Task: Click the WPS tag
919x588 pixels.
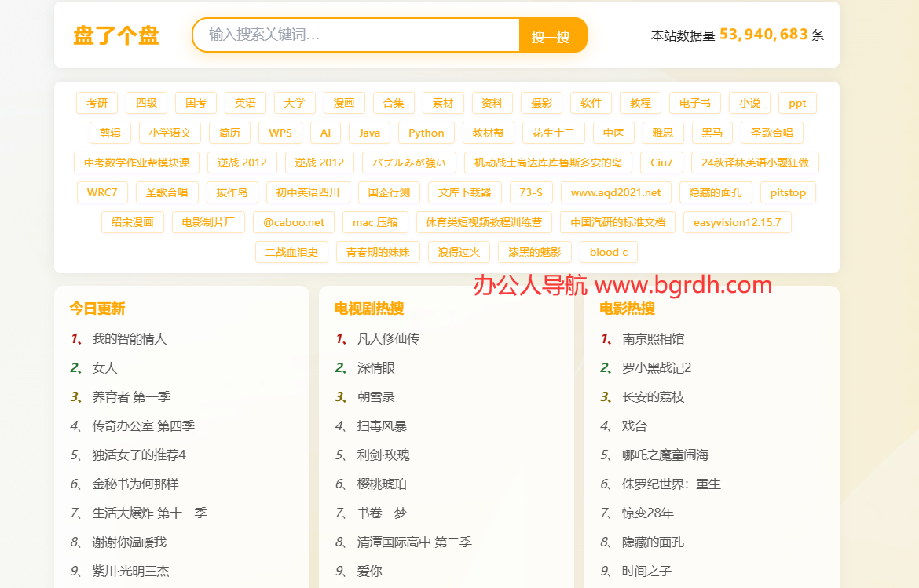Action: tap(280, 133)
